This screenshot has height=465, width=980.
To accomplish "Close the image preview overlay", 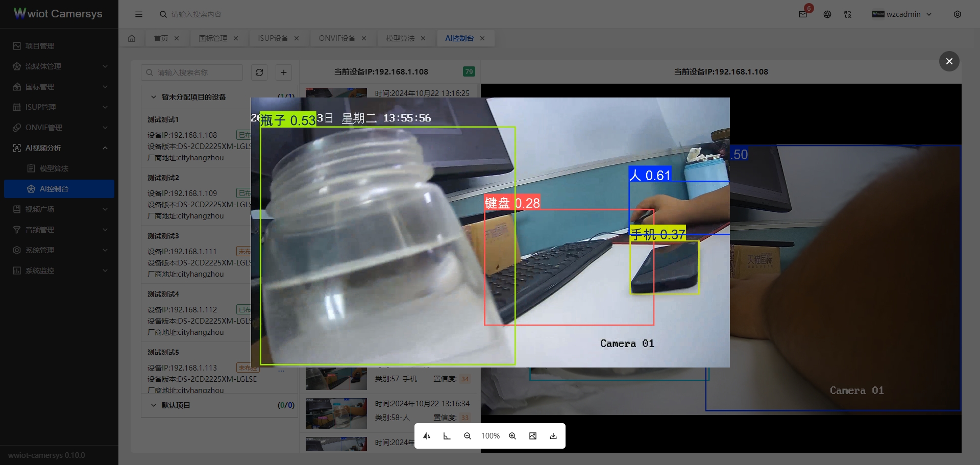I will pyautogui.click(x=949, y=61).
